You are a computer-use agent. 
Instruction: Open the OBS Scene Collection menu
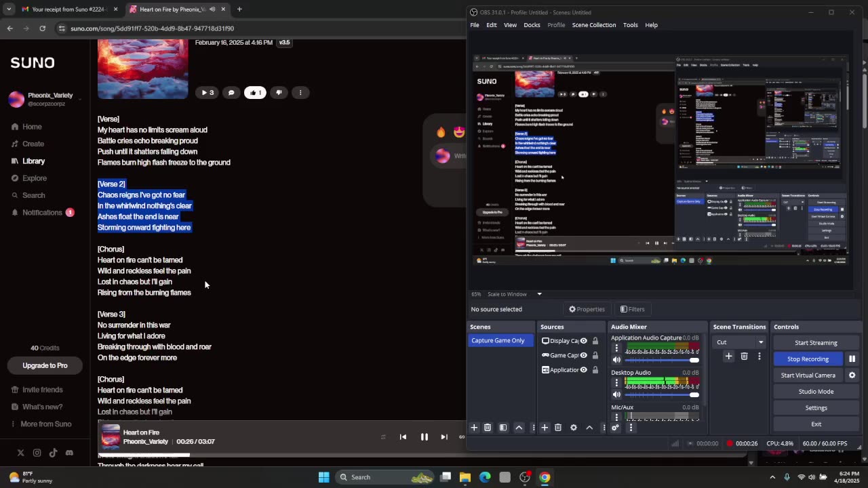tap(594, 25)
